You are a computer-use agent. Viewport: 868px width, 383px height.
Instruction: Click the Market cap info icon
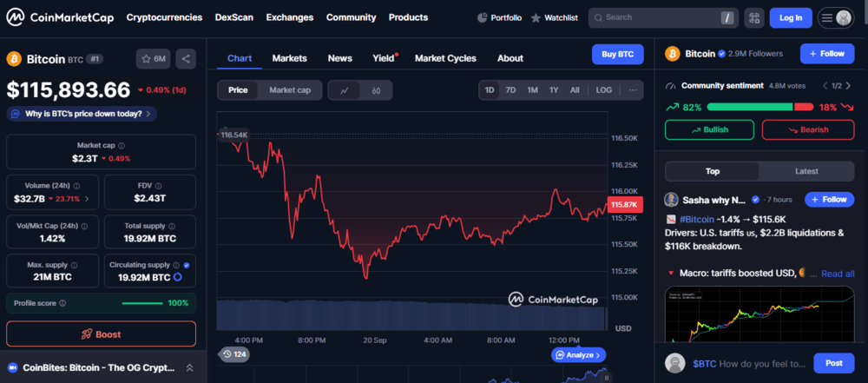click(122, 146)
